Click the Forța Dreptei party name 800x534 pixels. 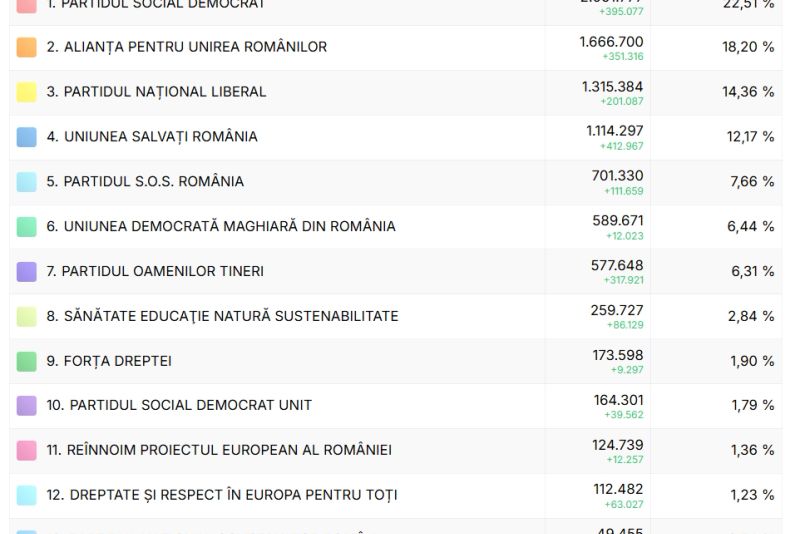pyautogui.click(x=109, y=361)
